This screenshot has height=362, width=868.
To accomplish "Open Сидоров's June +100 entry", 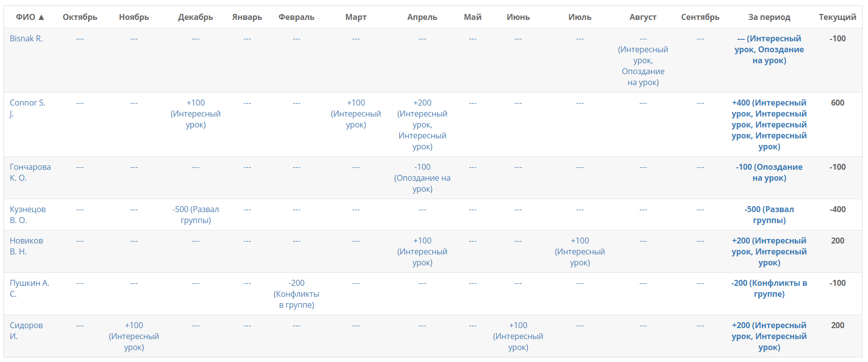I will (518, 336).
